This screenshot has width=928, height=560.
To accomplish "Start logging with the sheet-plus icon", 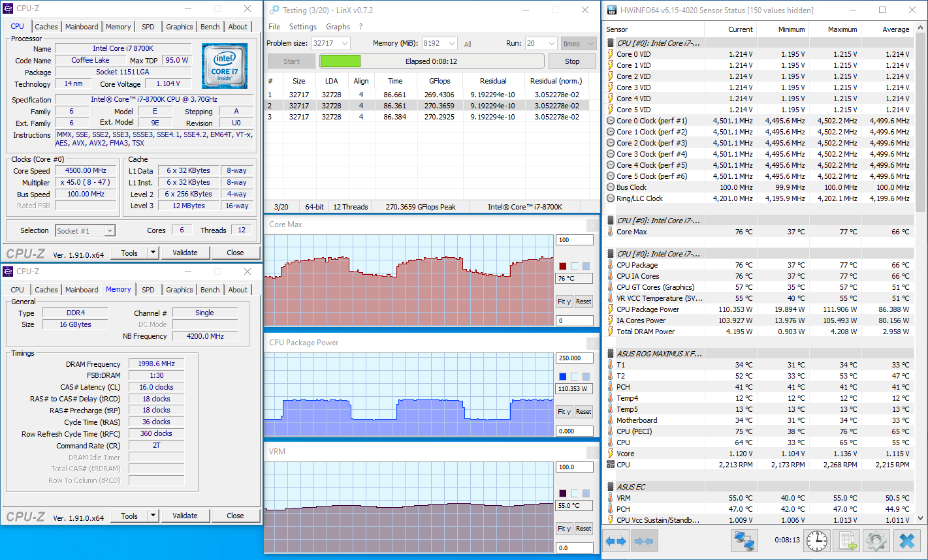I will (x=847, y=540).
